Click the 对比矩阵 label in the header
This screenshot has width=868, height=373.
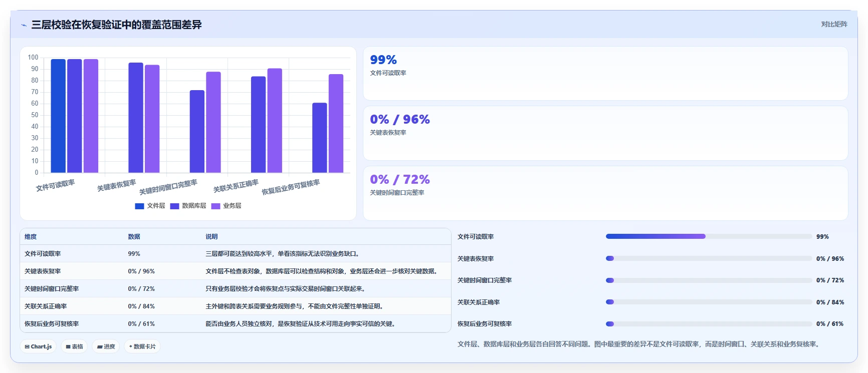point(834,24)
